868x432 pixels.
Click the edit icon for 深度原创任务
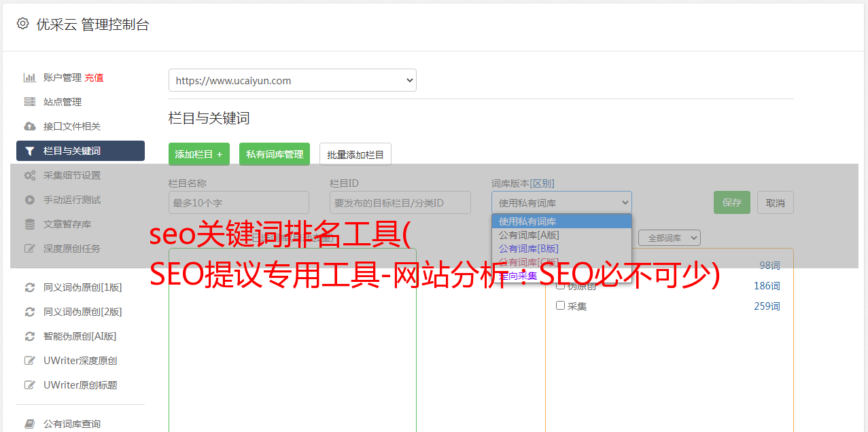tap(29, 249)
